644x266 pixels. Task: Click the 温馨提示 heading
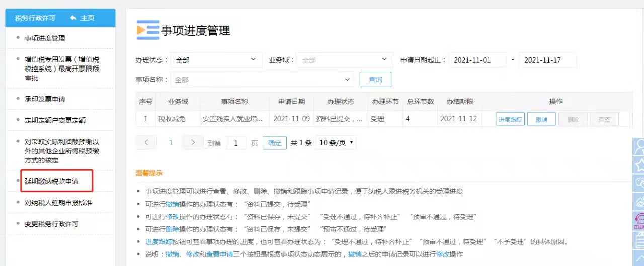[149, 173]
